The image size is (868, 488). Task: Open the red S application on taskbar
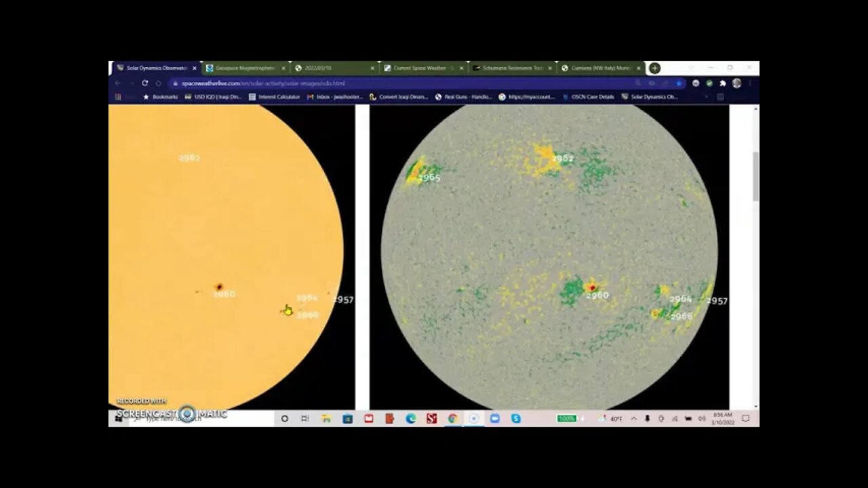point(432,419)
